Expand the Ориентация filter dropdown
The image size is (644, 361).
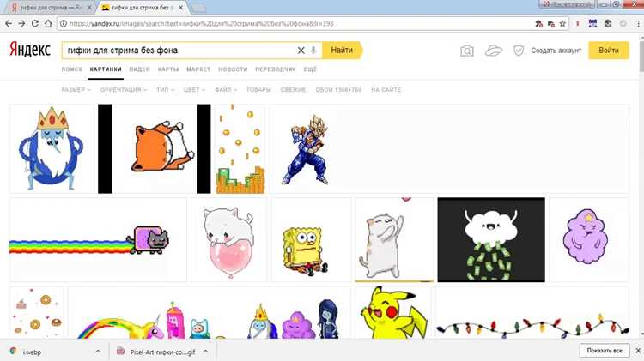(x=123, y=89)
